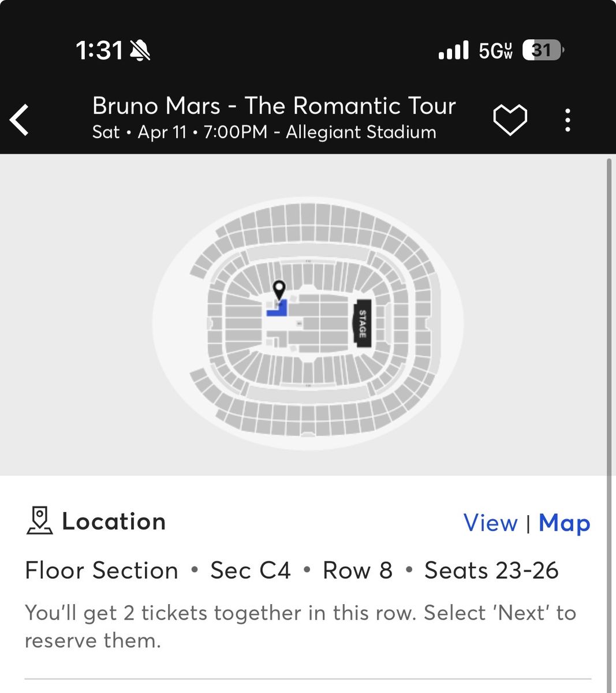Open the View link

[x=490, y=523]
